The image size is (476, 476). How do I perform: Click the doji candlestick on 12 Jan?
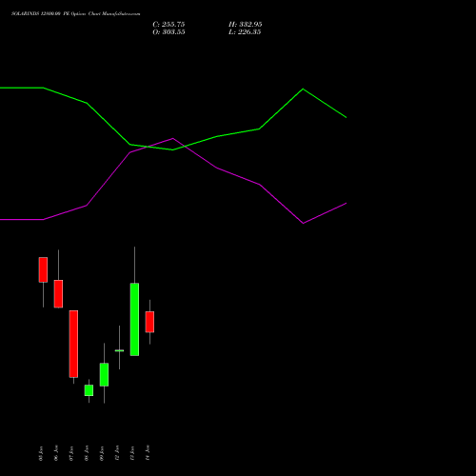pyautogui.click(x=119, y=350)
